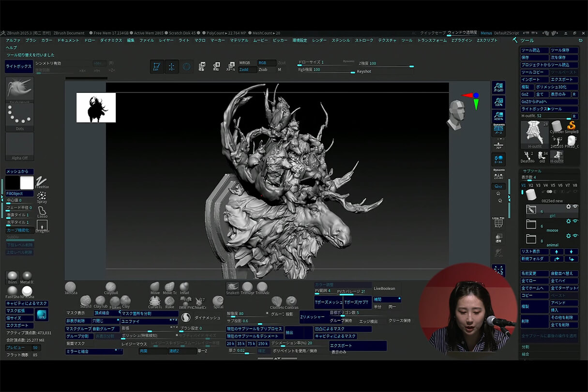This screenshot has width=588, height=392.
Task: Click the DynaMesh swirl icon
Action: pyautogui.click(x=186, y=318)
